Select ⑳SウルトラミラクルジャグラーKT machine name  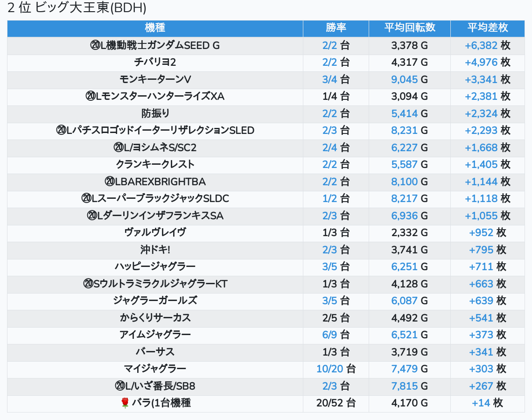[155, 284]
